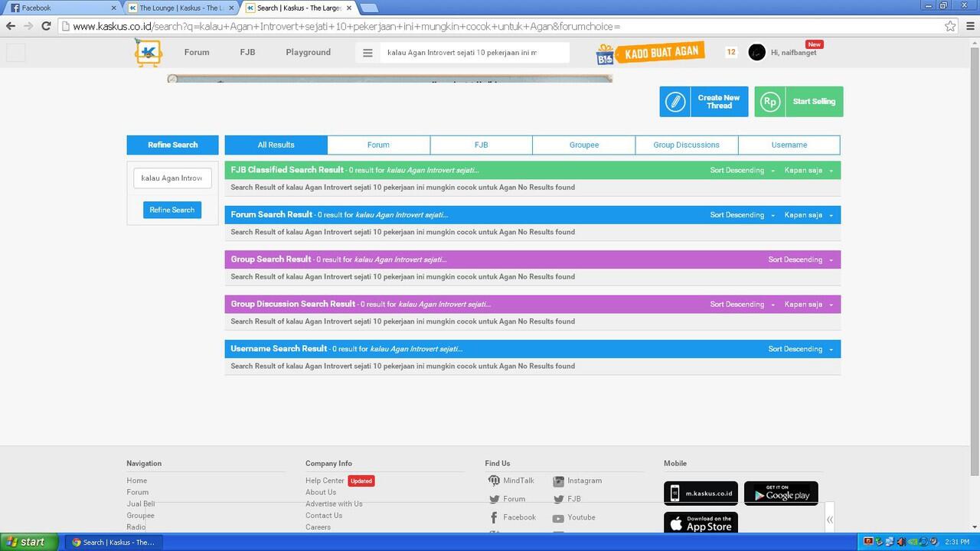The height and width of the screenshot is (551, 980).
Task: Click the About Us footer link
Action: click(321, 492)
